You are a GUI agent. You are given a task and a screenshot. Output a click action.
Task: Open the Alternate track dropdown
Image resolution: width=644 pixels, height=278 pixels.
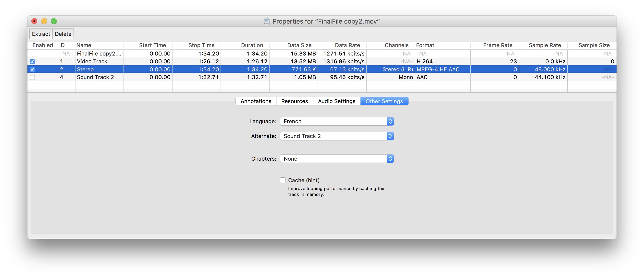click(x=336, y=136)
